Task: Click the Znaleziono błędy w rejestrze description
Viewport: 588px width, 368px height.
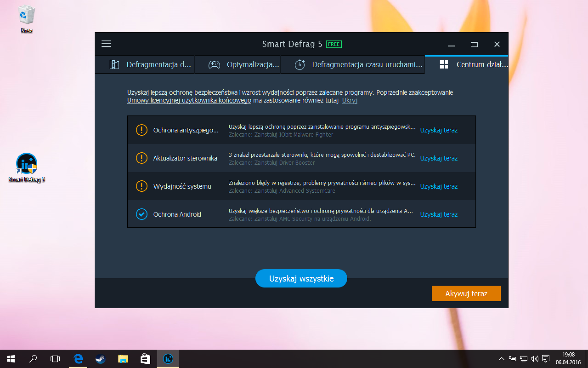Action: tap(322, 183)
